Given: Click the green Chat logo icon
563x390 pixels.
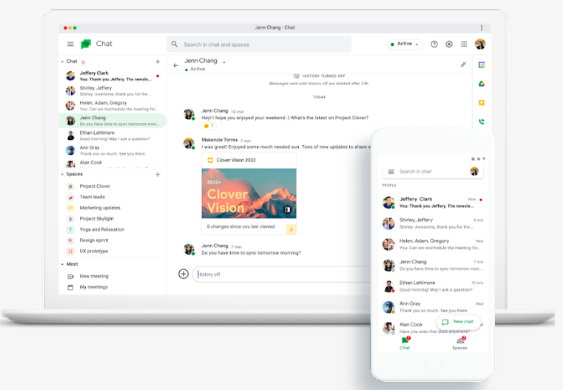Looking at the screenshot, I should point(86,44).
